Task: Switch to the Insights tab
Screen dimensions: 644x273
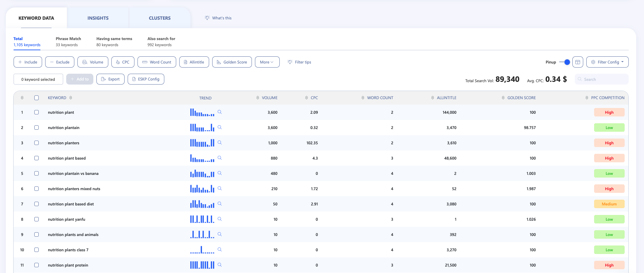Action: [x=98, y=18]
